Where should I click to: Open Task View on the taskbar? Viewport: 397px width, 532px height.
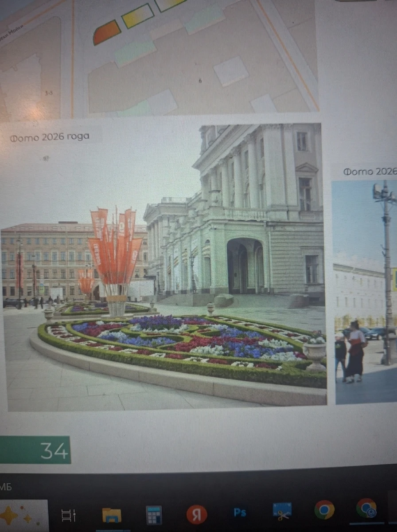click(x=68, y=516)
